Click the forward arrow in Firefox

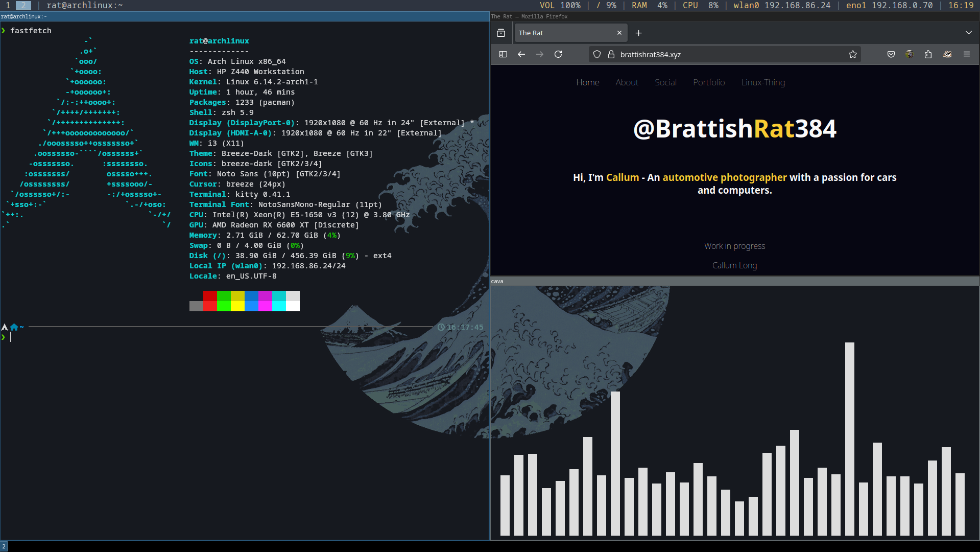click(540, 54)
